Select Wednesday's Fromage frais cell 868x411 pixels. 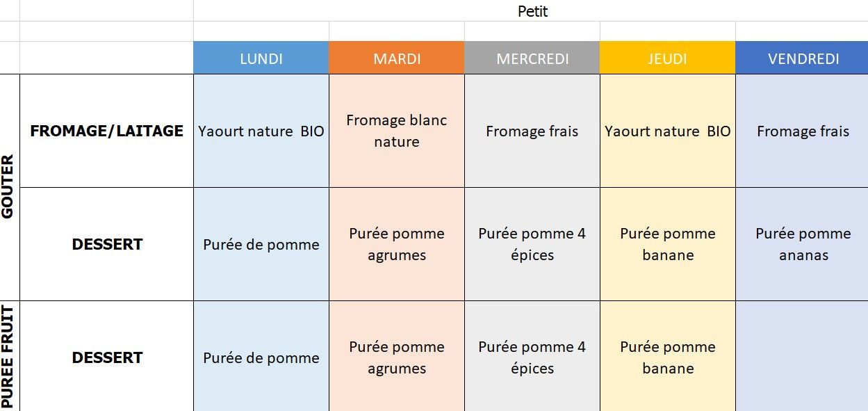(532, 131)
